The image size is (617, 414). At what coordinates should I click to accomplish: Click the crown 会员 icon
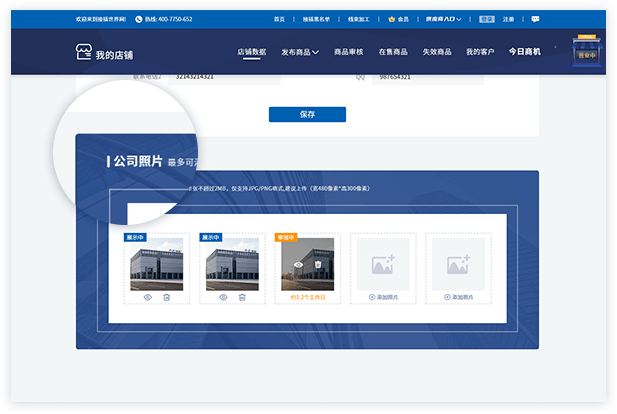392,19
